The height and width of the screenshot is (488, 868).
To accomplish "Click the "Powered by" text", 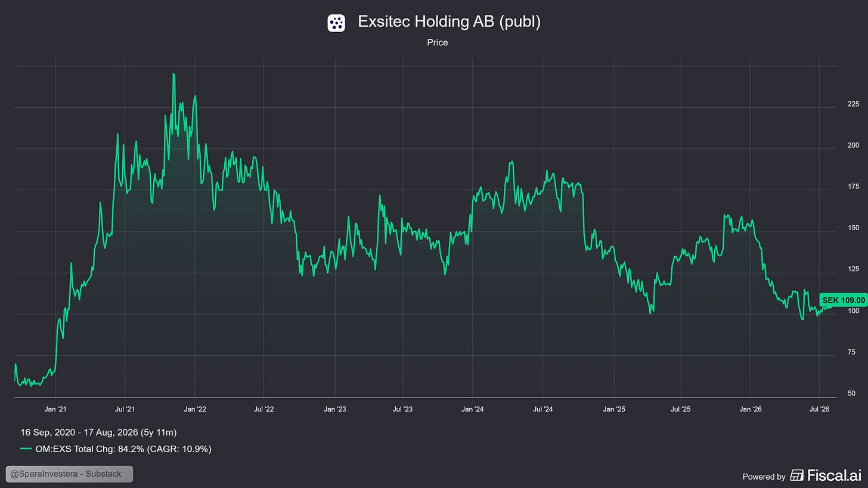I will (x=764, y=476).
